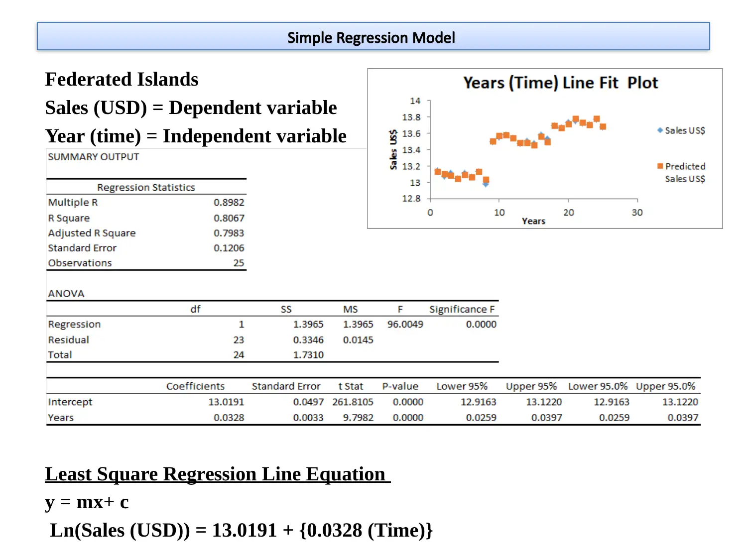This screenshot has height=560, width=747.
Task: Select the F value 96.0049
Action: coord(405,324)
